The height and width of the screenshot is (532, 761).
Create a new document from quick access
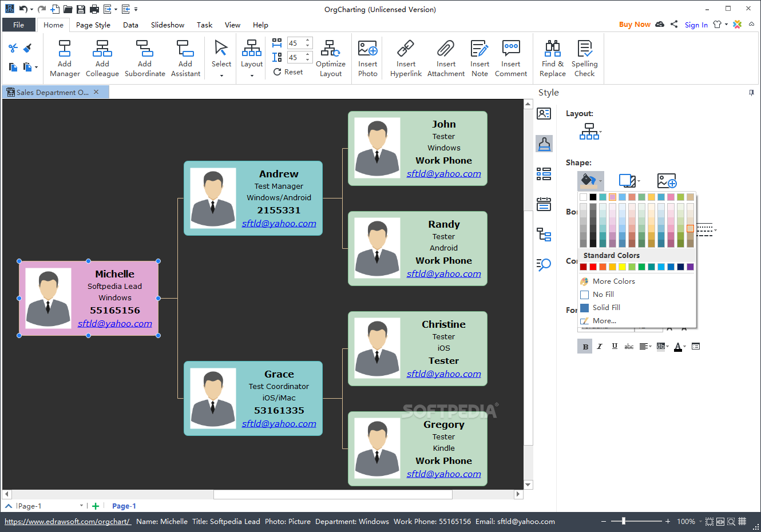tap(55, 9)
